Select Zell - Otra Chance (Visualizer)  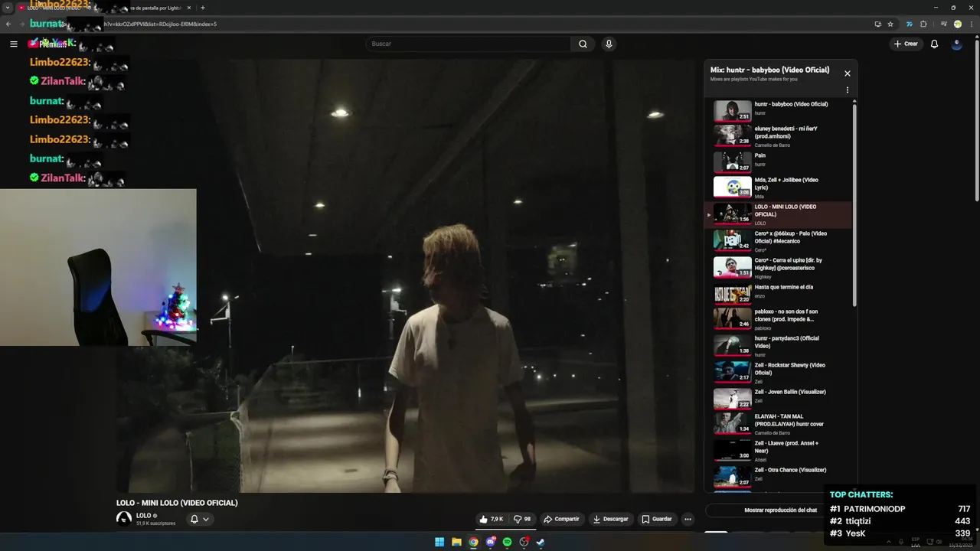777,477
